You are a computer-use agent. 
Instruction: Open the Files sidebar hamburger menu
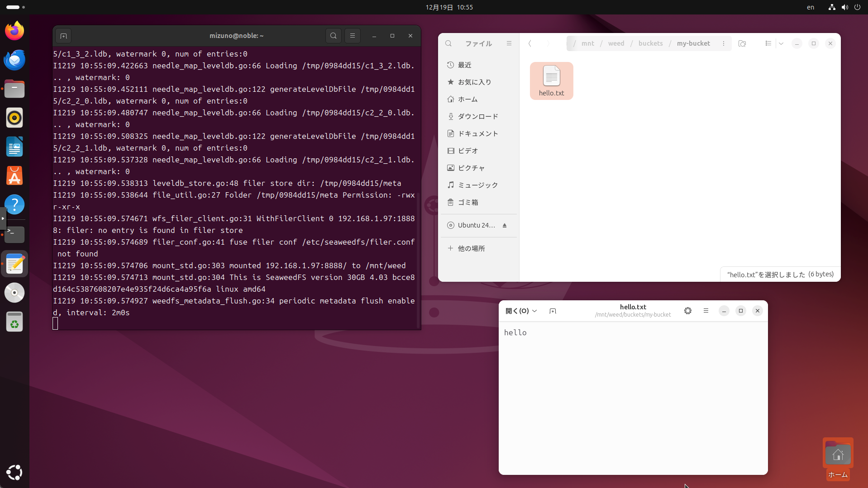point(509,43)
